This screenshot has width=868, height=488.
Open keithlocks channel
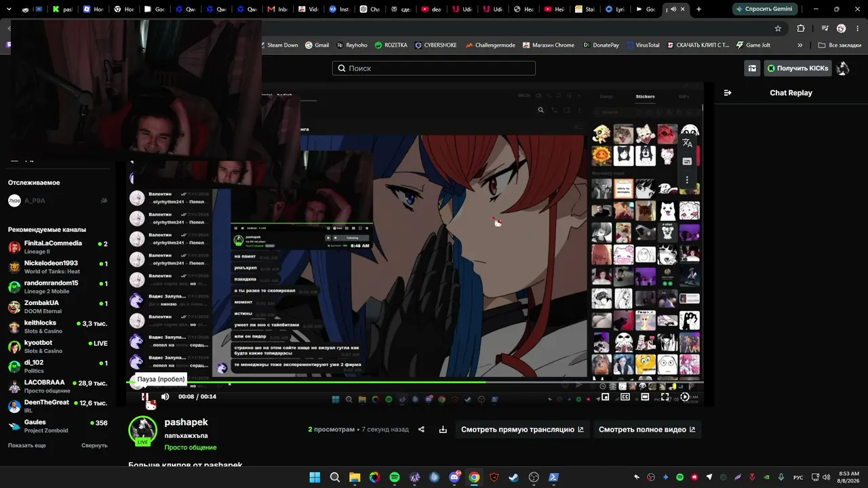(x=58, y=327)
